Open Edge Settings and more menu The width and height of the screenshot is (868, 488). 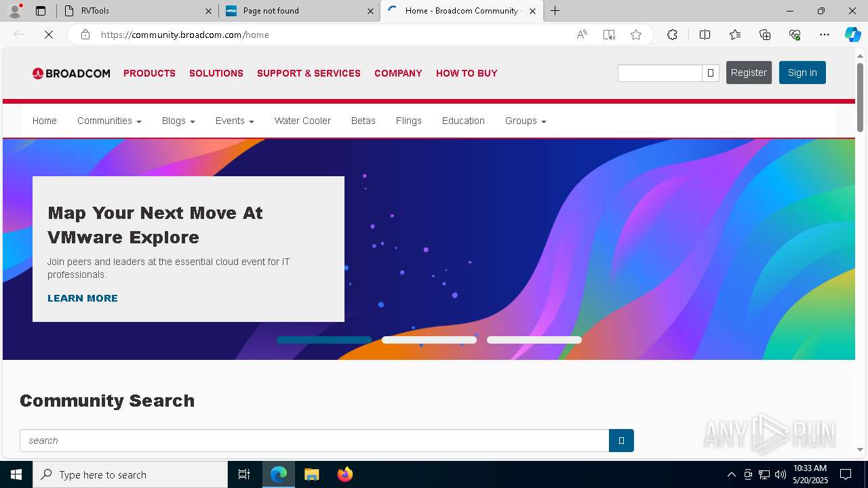pyautogui.click(x=825, y=35)
